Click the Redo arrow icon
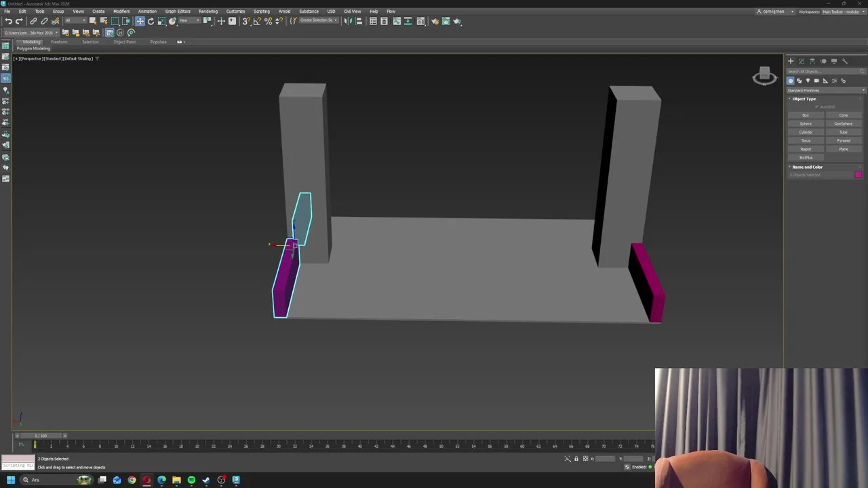Screen dimensions: 868x488 pos(19,21)
